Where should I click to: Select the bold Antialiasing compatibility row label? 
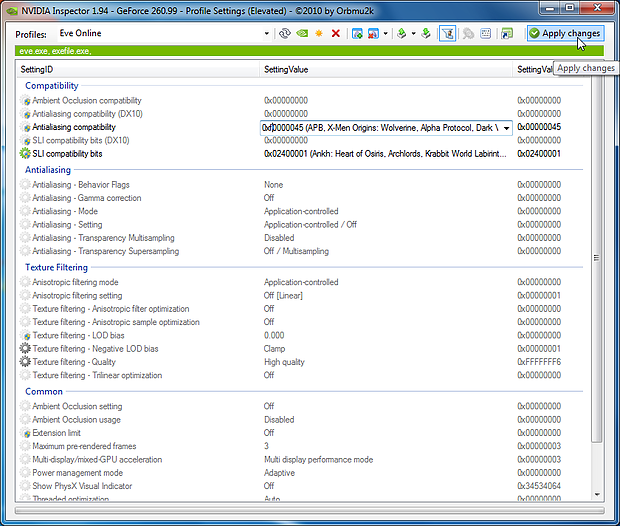point(74,127)
